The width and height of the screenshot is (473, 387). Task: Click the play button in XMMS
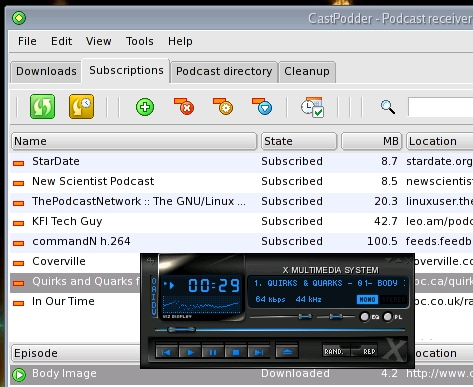pyautogui.click(x=190, y=352)
